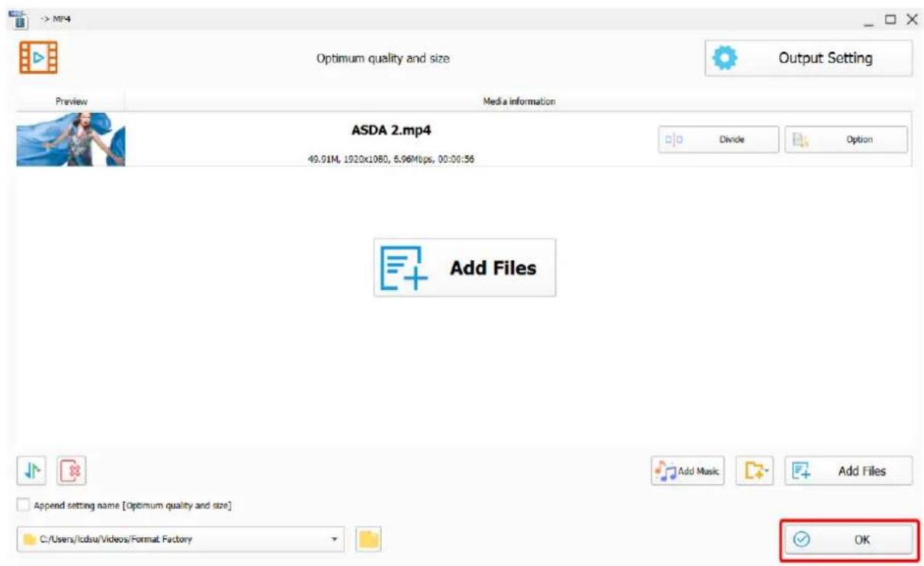
Task: Click the Add Music button
Action: [688, 471]
